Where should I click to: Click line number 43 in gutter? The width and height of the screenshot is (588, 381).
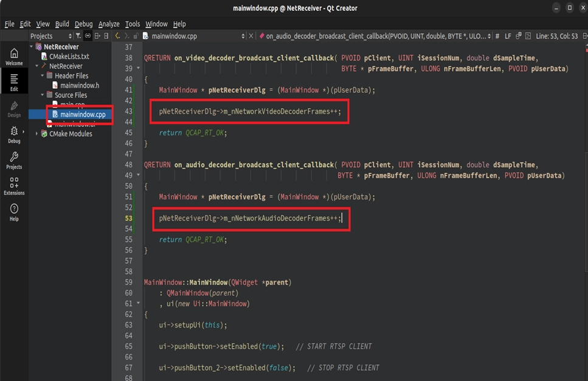[x=129, y=112]
